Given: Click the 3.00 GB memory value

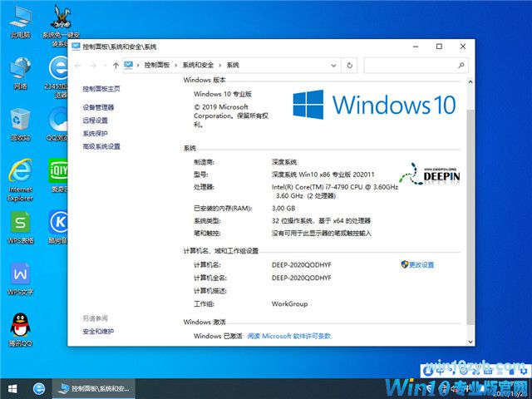Looking at the screenshot, I should point(283,209).
